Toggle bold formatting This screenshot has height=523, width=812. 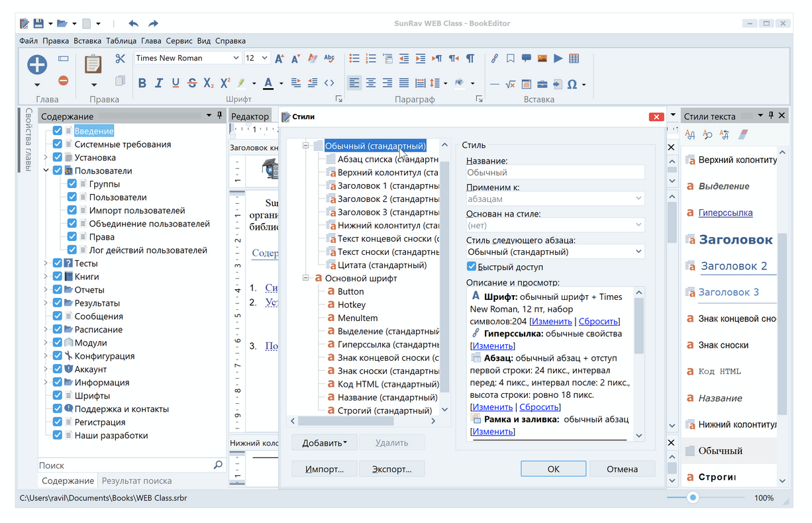coord(142,83)
